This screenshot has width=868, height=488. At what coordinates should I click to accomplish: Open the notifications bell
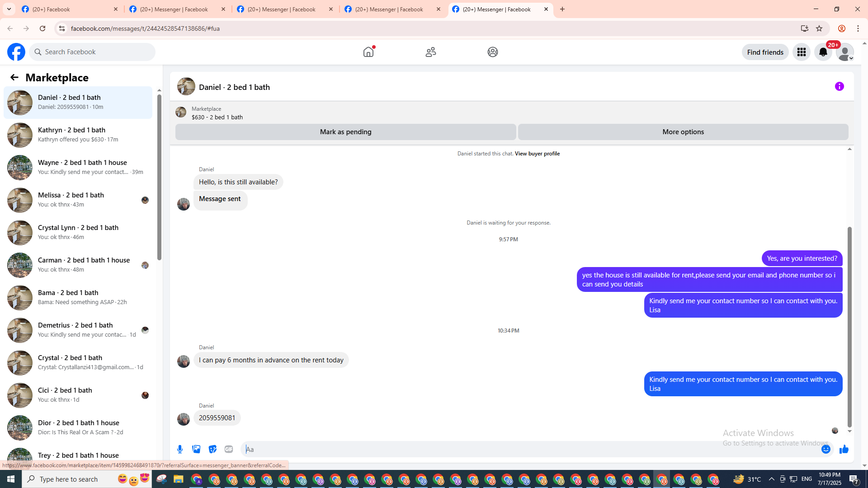coord(823,52)
